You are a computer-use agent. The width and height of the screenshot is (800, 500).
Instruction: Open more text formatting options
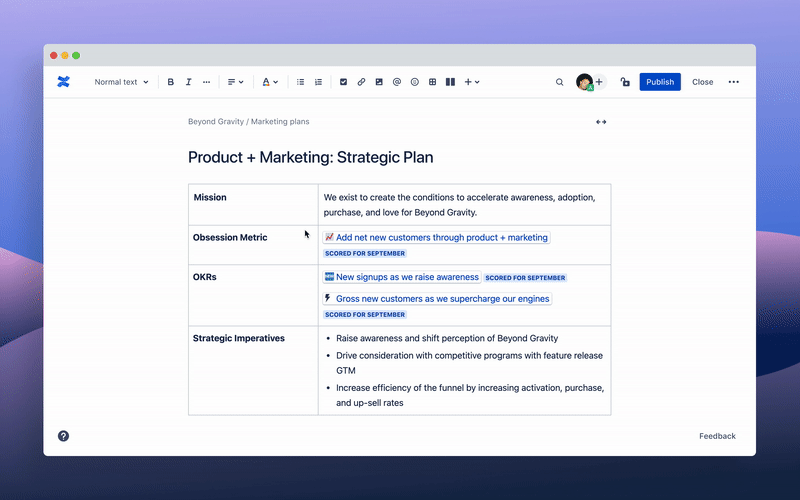207,82
